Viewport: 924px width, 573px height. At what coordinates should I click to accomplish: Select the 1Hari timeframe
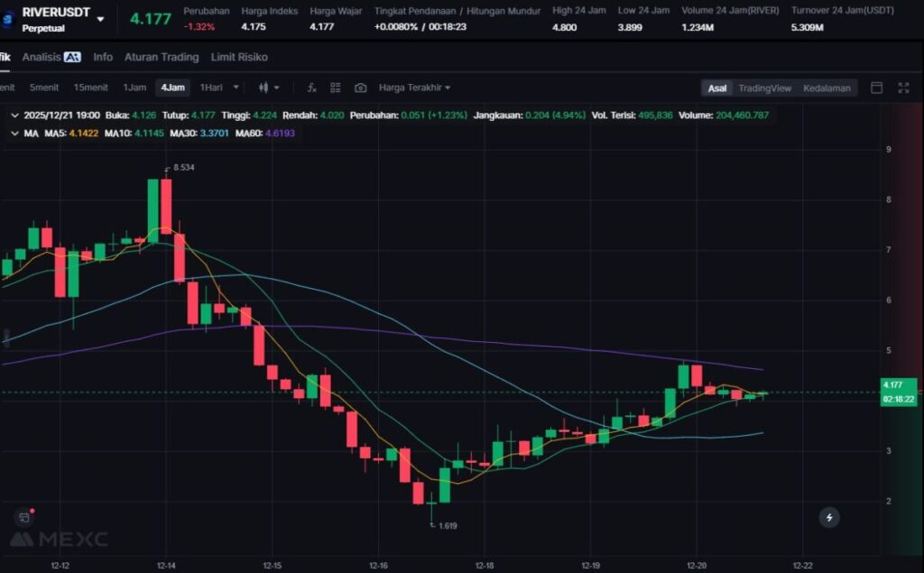[x=211, y=88]
